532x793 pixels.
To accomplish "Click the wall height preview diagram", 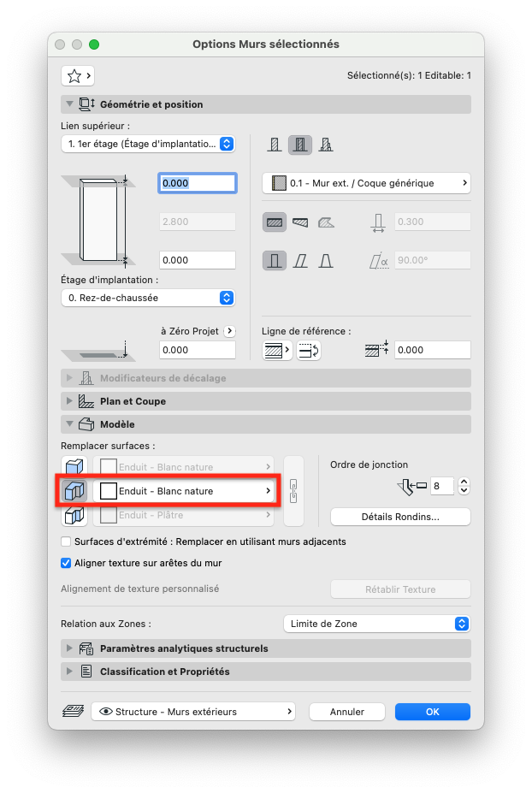I will tap(98, 221).
